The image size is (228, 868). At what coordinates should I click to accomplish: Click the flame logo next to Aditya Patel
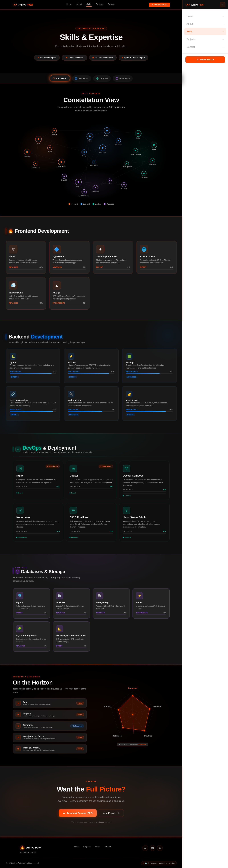15,4
